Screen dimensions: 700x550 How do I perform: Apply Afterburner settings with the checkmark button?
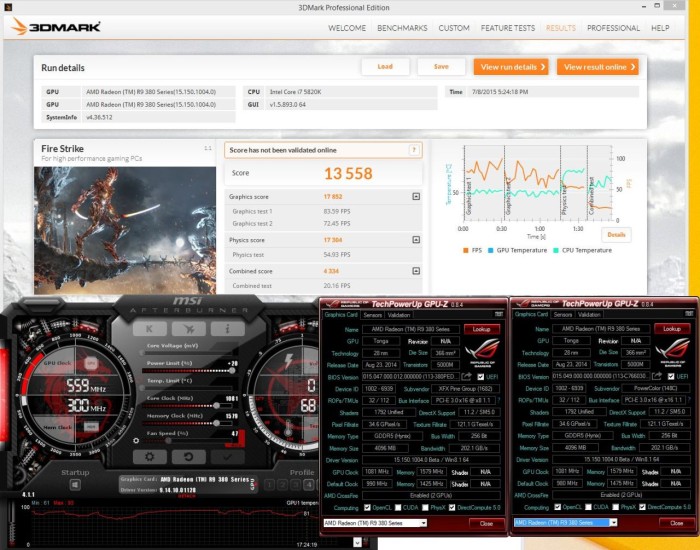tap(228, 456)
